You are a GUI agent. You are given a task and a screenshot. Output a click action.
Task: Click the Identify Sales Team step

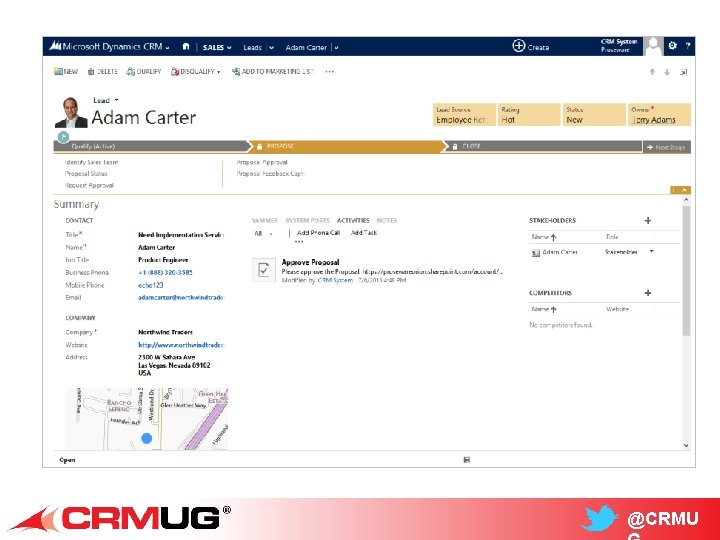pos(91,162)
